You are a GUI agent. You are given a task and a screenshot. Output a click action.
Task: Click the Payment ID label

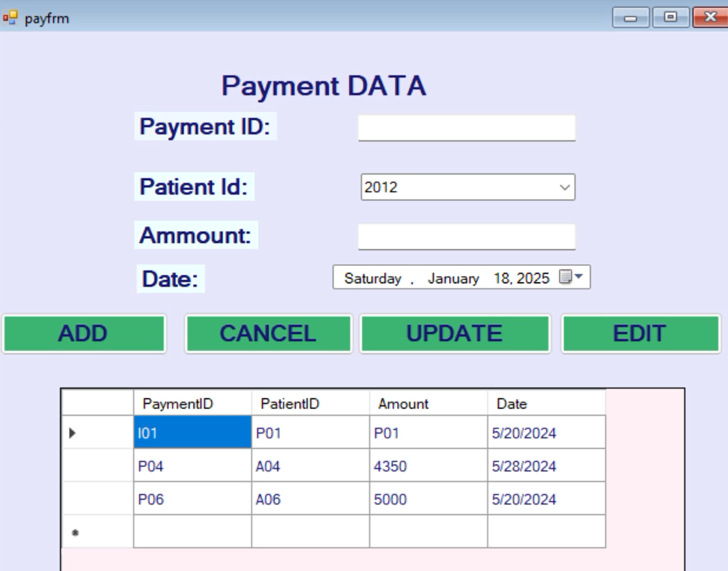205,127
